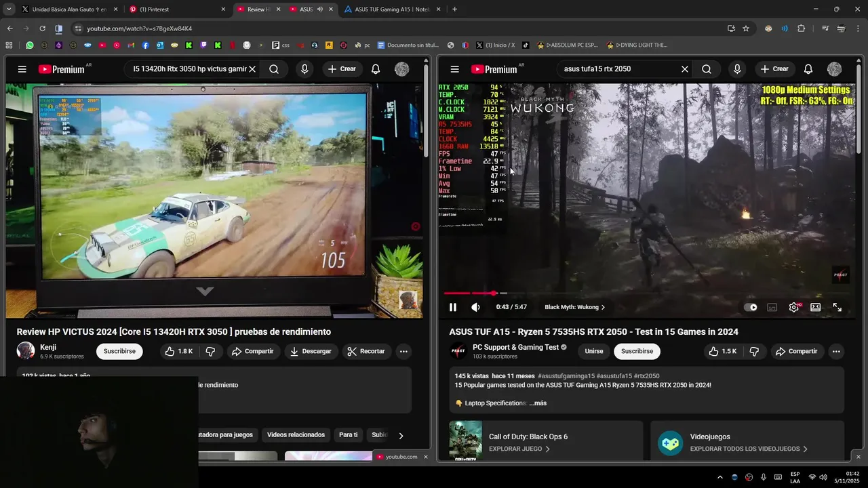
Task: Start voice search in right YouTube window
Action: pos(737,69)
